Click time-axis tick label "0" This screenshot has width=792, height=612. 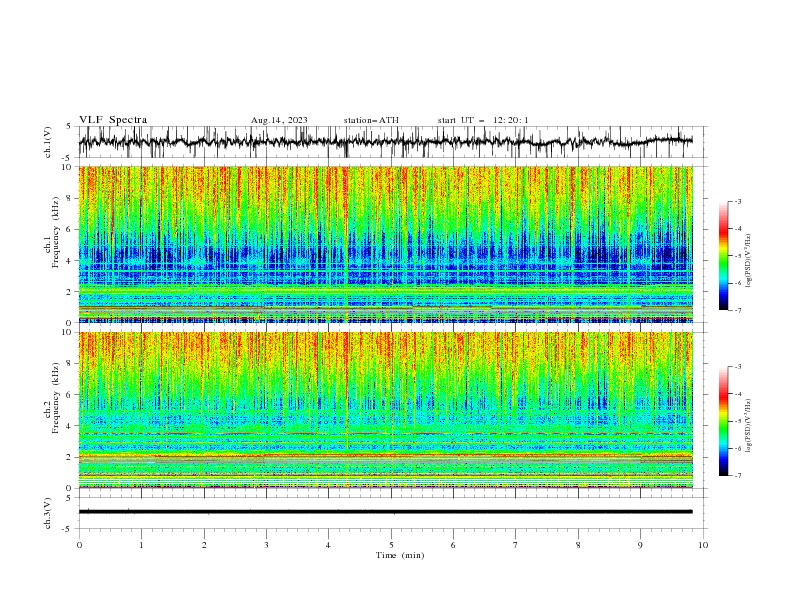(x=79, y=545)
